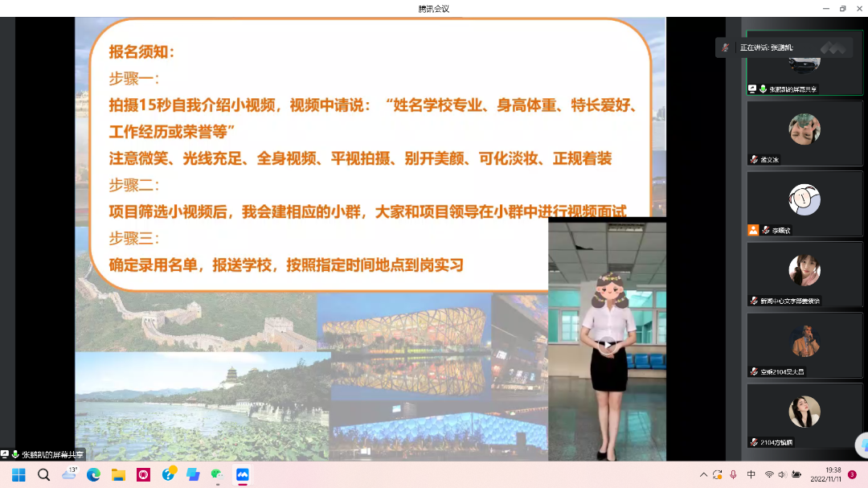Click the orange host icon beside 李曦欣
868x488 pixels.
753,230
